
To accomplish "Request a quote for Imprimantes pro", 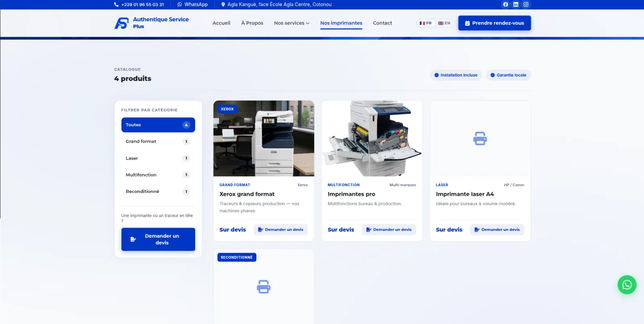I will [x=389, y=230].
